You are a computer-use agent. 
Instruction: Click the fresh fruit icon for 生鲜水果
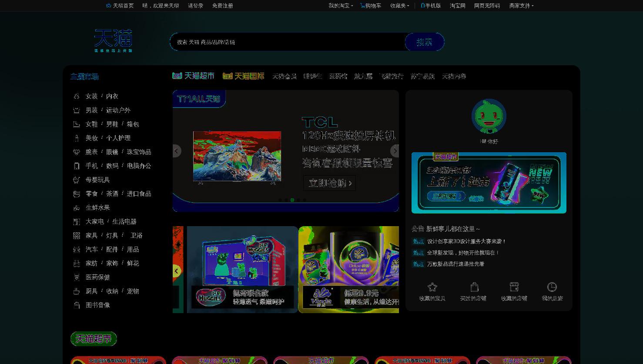(x=77, y=207)
